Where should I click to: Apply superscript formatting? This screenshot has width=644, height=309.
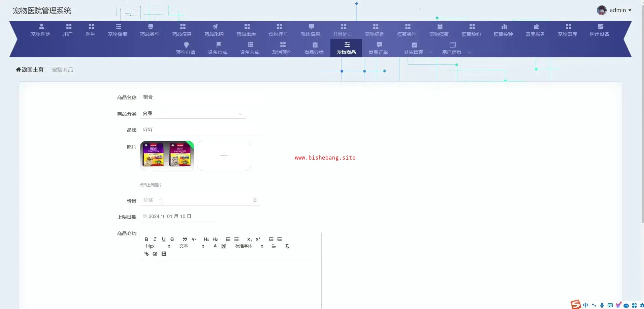[x=258, y=239]
